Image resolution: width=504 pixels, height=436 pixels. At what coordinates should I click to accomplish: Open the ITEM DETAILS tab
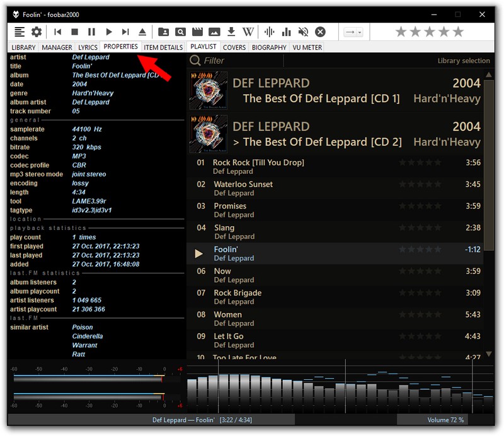pos(163,48)
